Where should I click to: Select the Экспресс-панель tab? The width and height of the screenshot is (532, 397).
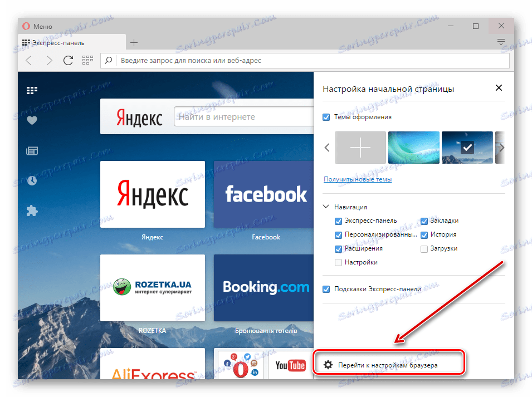pyautogui.click(x=72, y=43)
